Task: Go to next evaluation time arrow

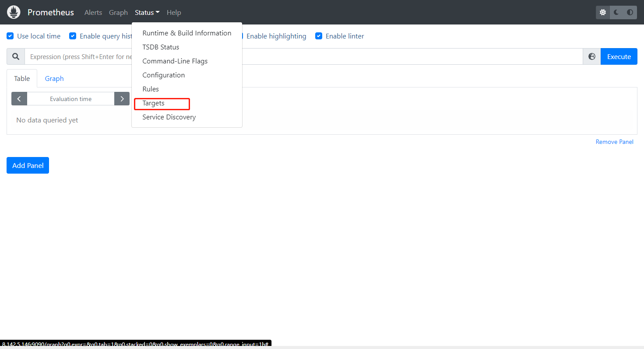Action: coord(122,99)
